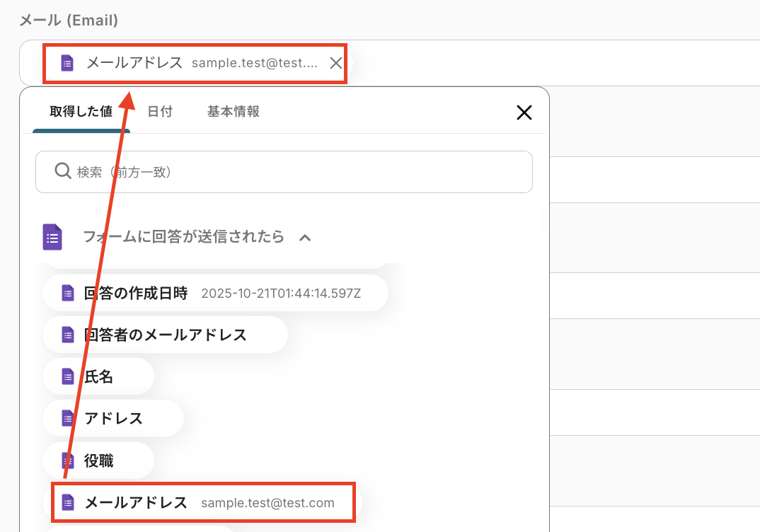760x532 pixels.
Task: Remove the メールアドレス tag from Email field
Action: tap(336, 63)
